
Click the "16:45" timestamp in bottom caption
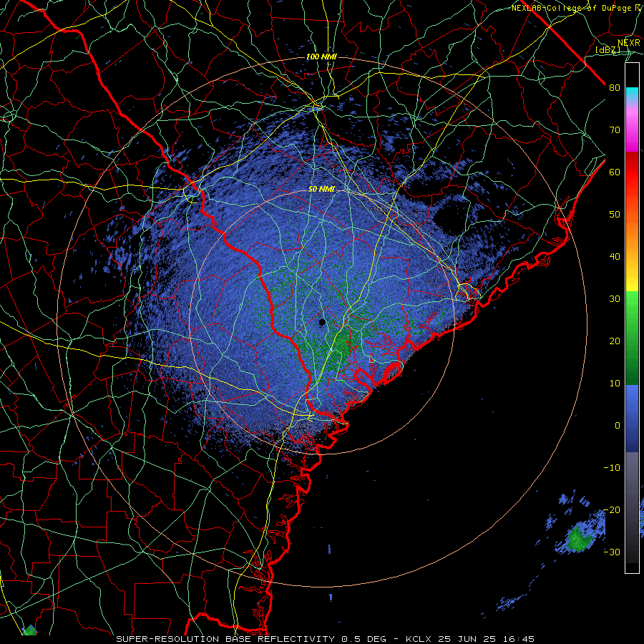(520, 639)
